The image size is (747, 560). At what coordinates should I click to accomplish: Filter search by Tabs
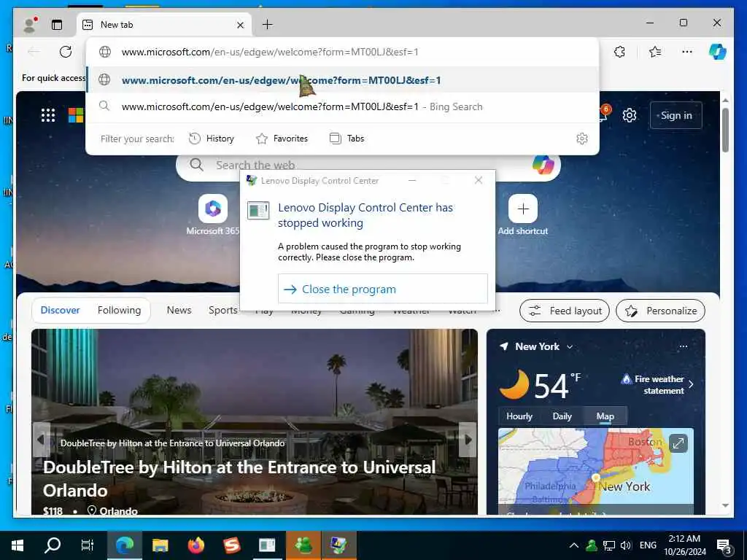[347, 139]
